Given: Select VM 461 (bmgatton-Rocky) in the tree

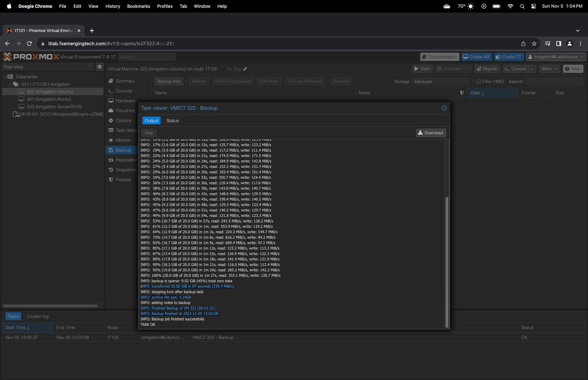Looking at the screenshot, I should pos(49,99).
